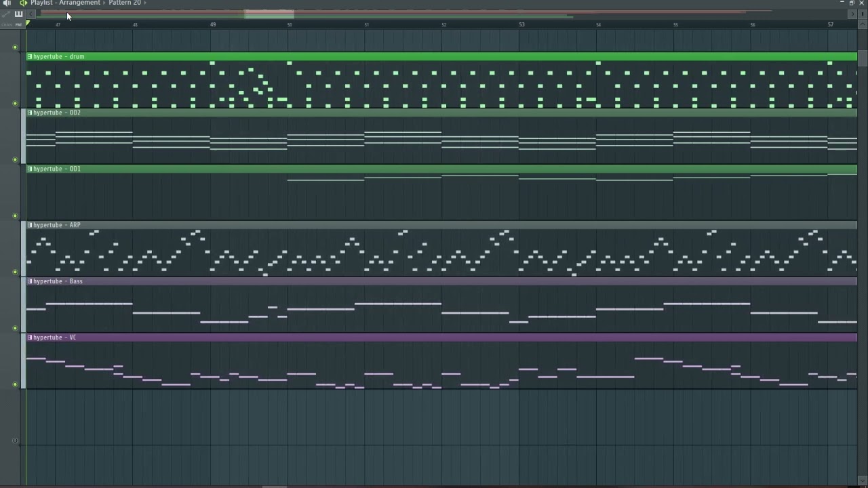Mute the empty track above the drum clip
Screen dimensions: 868x488
tap(15, 47)
